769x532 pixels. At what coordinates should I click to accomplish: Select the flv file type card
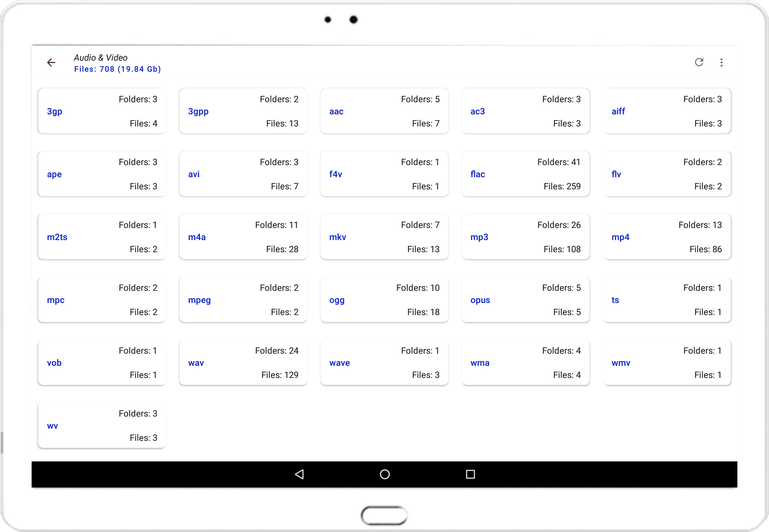click(666, 174)
